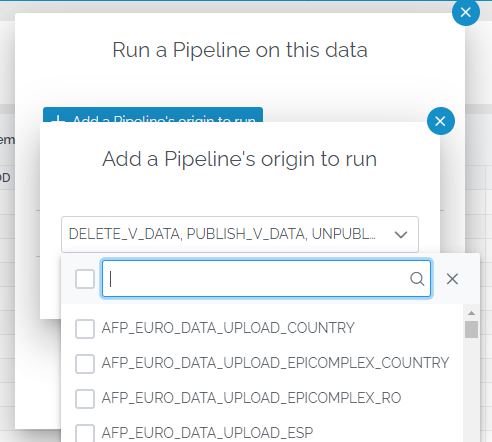492x442 pixels.
Task: Select the AFP_EURO_DATA_UPLOAD_COUNTRY option label
Action: pyautogui.click(x=228, y=328)
